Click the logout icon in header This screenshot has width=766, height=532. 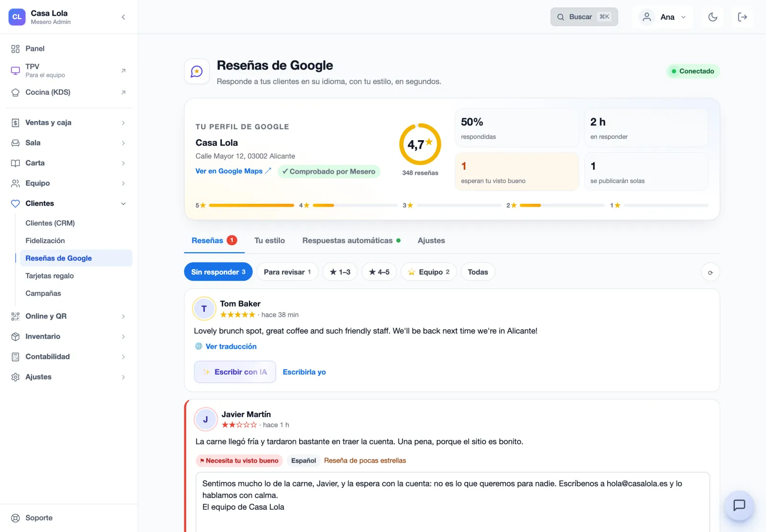click(x=743, y=17)
